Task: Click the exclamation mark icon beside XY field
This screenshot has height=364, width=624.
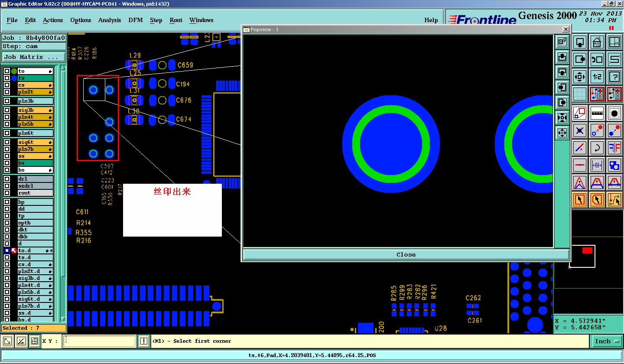Action: (144, 341)
